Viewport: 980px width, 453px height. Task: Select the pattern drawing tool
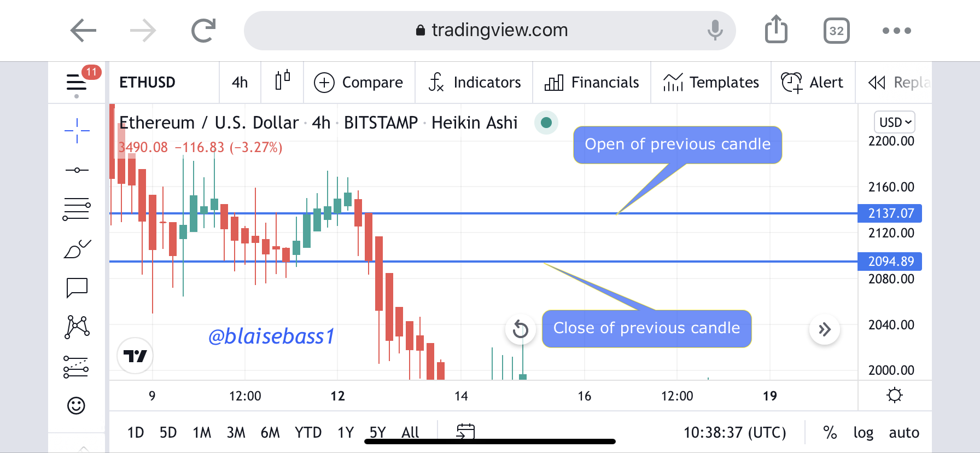click(77, 327)
